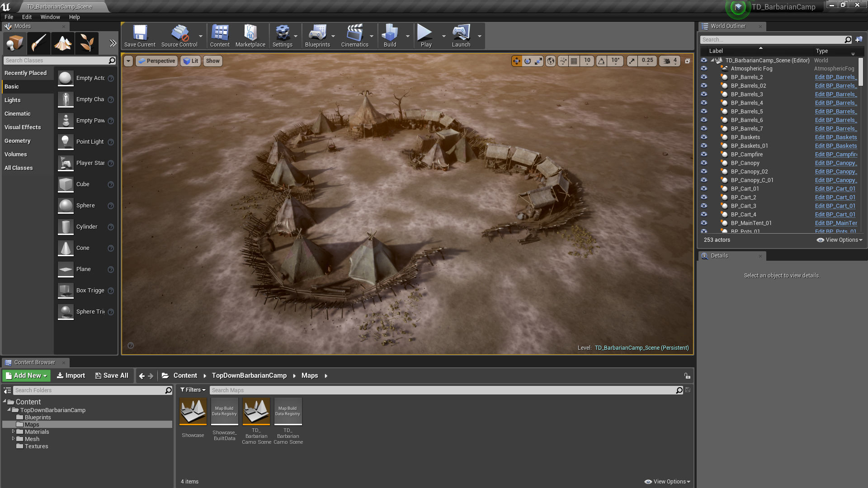Expand additional modes chevron
868x488 pixels.
click(113, 43)
